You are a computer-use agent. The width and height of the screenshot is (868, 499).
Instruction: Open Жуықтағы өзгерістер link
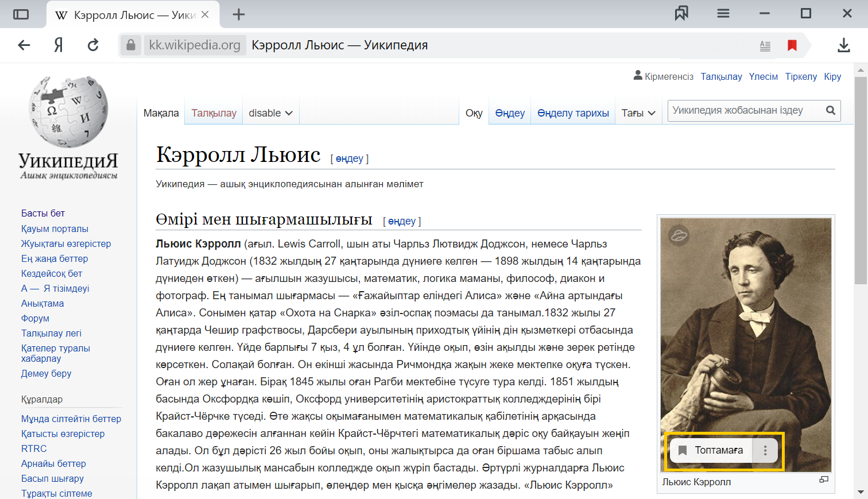[66, 243]
